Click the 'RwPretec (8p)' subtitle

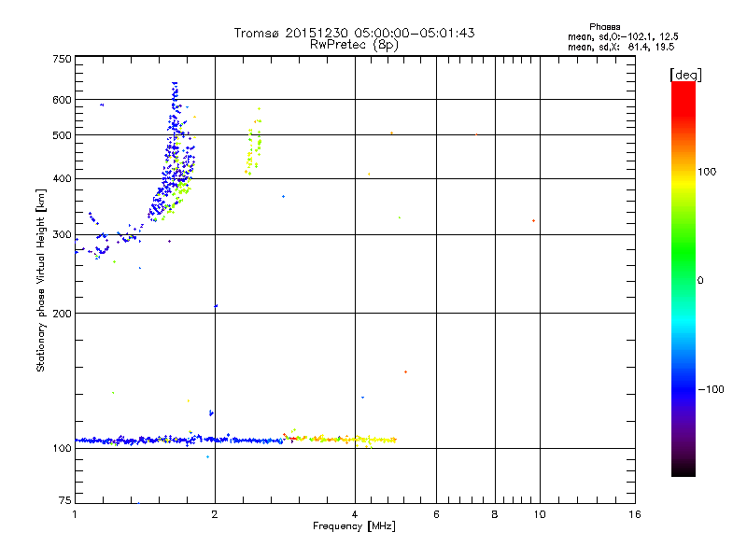point(354,45)
